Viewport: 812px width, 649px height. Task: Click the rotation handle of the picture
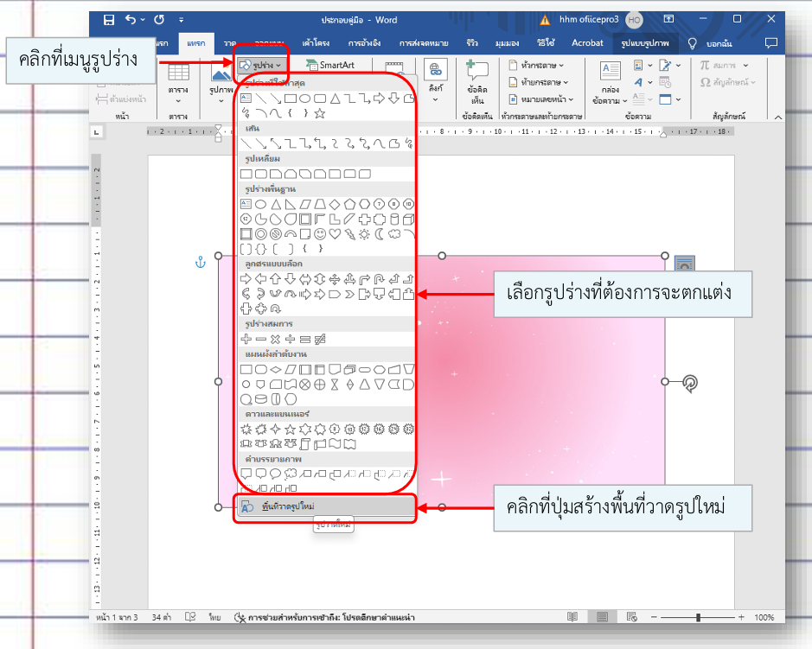tap(689, 382)
